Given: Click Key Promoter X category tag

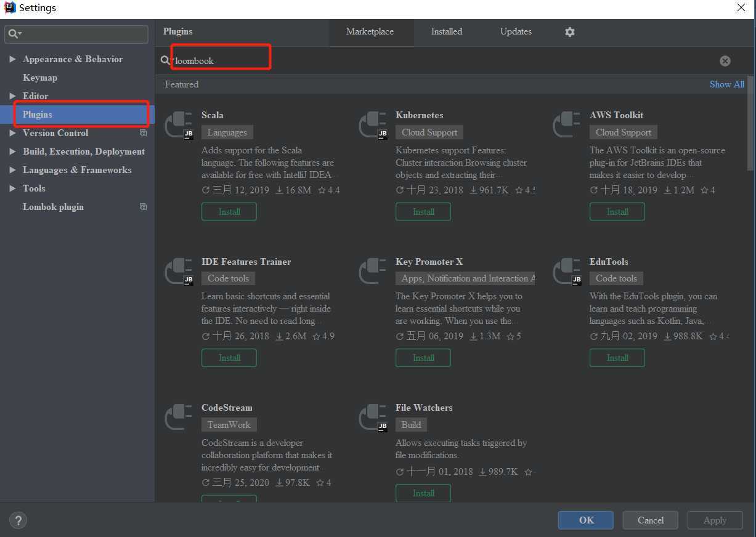Looking at the screenshot, I should pos(466,278).
